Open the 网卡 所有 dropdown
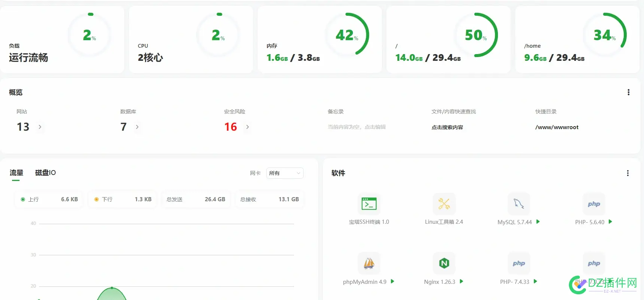The width and height of the screenshot is (644, 300). point(285,173)
